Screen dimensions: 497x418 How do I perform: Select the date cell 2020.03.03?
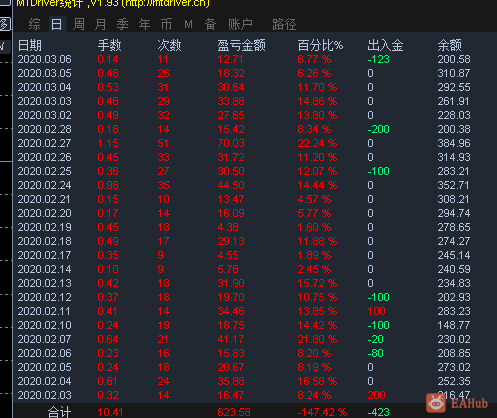click(44, 101)
